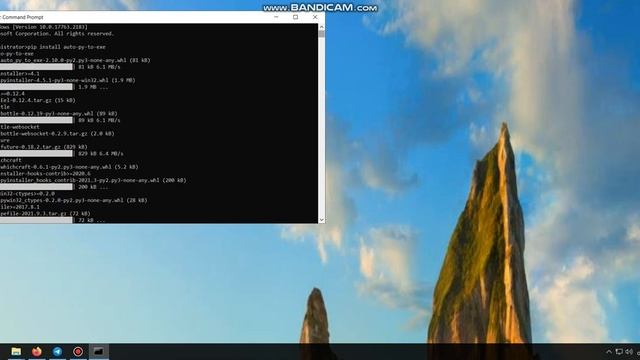Click the '1.9 MB' download progress bar

click(x=36, y=87)
